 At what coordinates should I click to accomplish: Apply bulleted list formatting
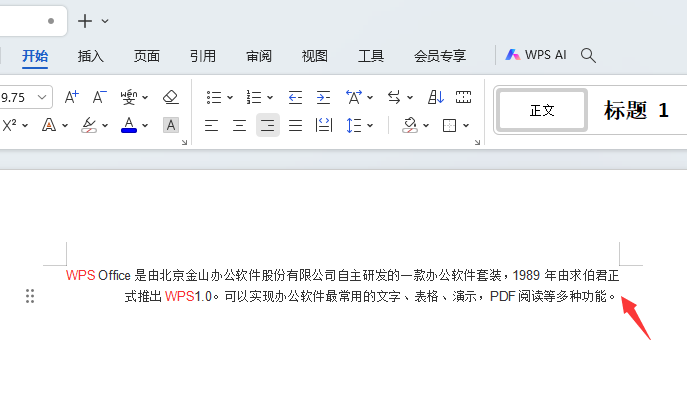214,97
